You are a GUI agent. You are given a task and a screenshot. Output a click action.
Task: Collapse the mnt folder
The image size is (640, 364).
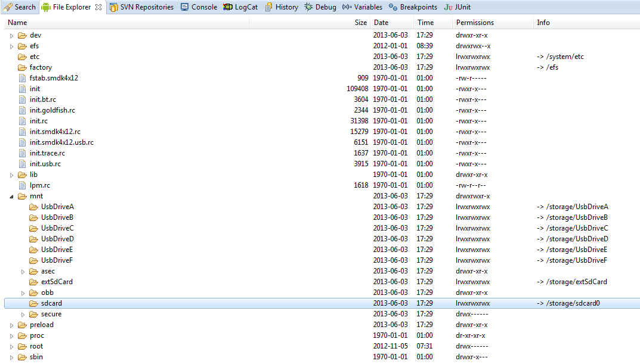click(11, 196)
